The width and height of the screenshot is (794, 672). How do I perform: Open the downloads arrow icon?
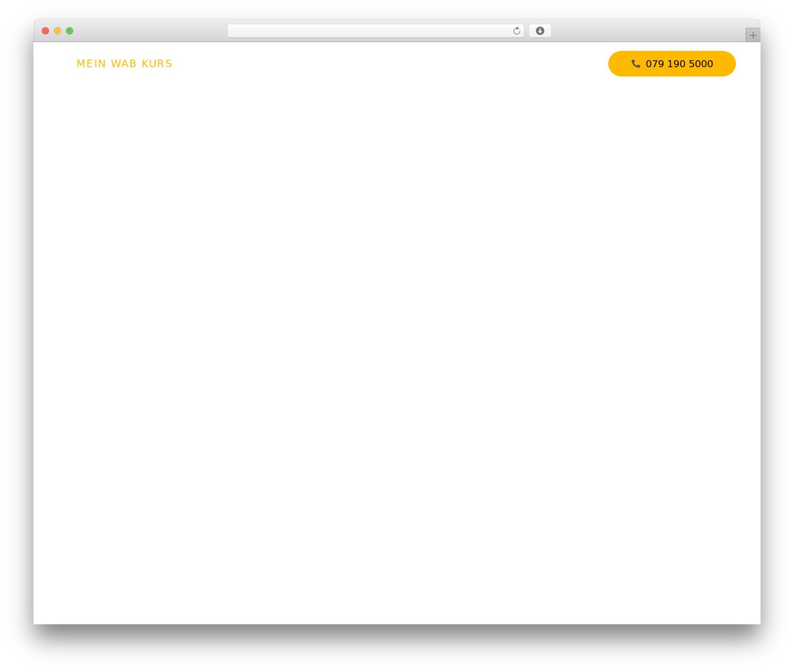(540, 31)
